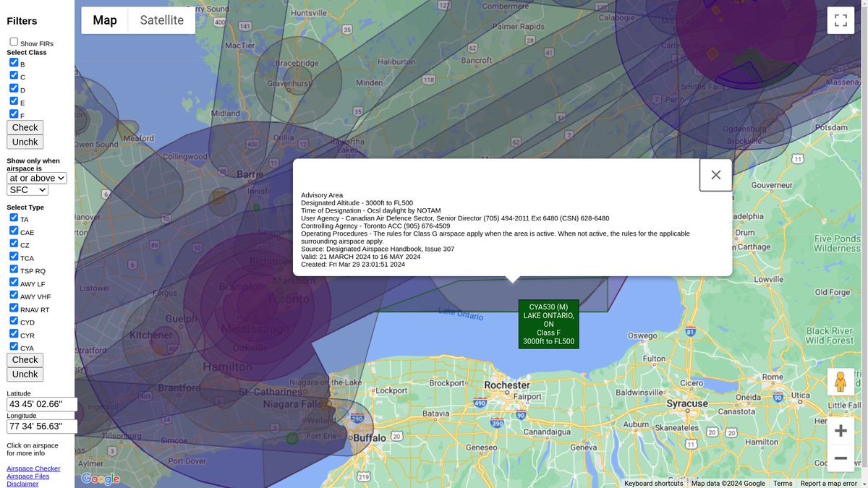Viewport: 868px width, 488px height.
Task: Uncheck AWY LF airspace type
Action: (x=14, y=282)
